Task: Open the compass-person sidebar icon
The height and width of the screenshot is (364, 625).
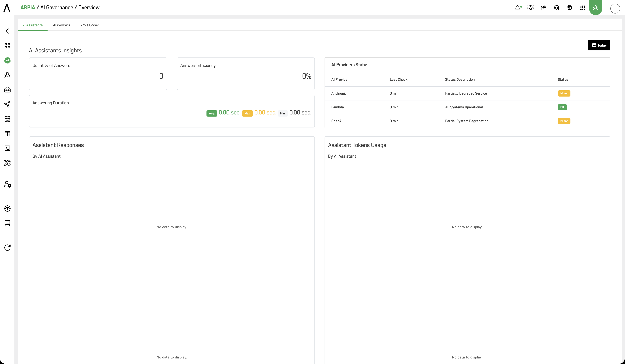Action: point(7,75)
